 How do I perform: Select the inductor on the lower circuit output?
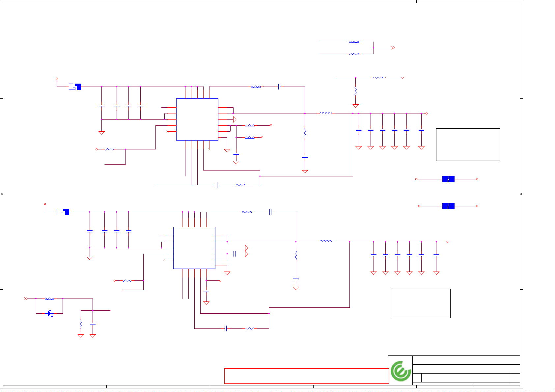pyautogui.click(x=326, y=241)
